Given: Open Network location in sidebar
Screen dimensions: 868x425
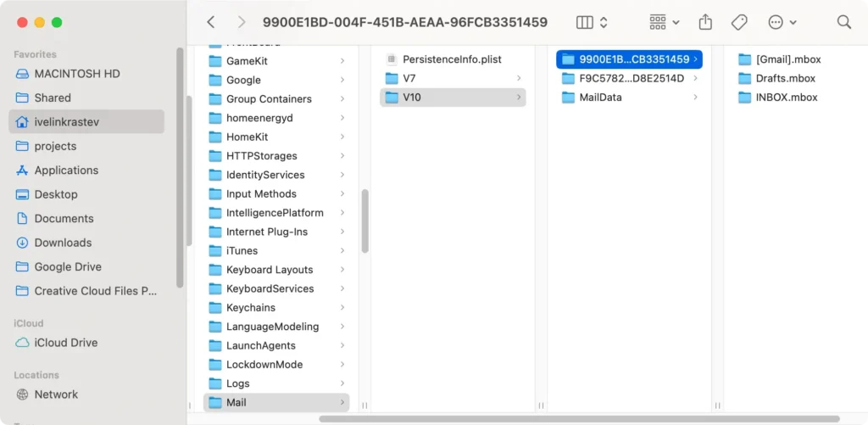Looking at the screenshot, I should pos(56,394).
